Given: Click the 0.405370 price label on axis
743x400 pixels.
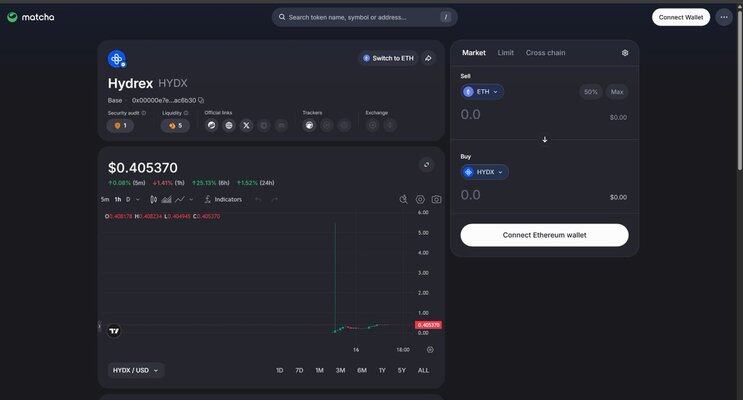Looking at the screenshot, I should pos(428,325).
